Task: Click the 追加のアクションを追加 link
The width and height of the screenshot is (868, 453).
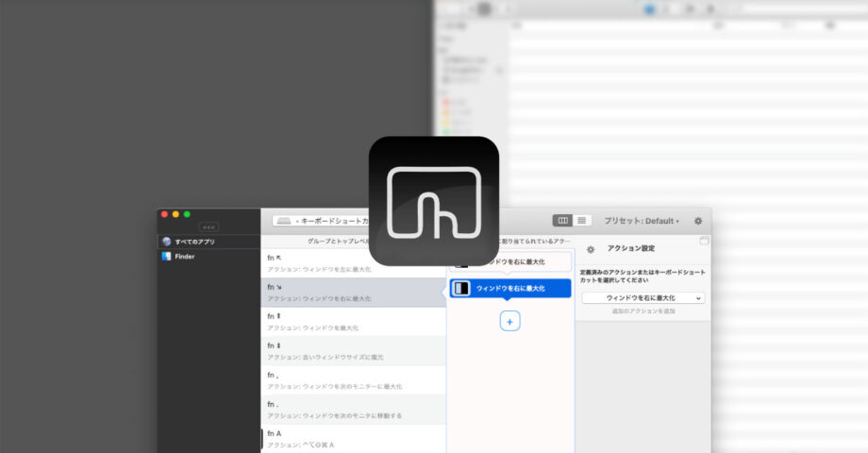Action: [x=643, y=311]
